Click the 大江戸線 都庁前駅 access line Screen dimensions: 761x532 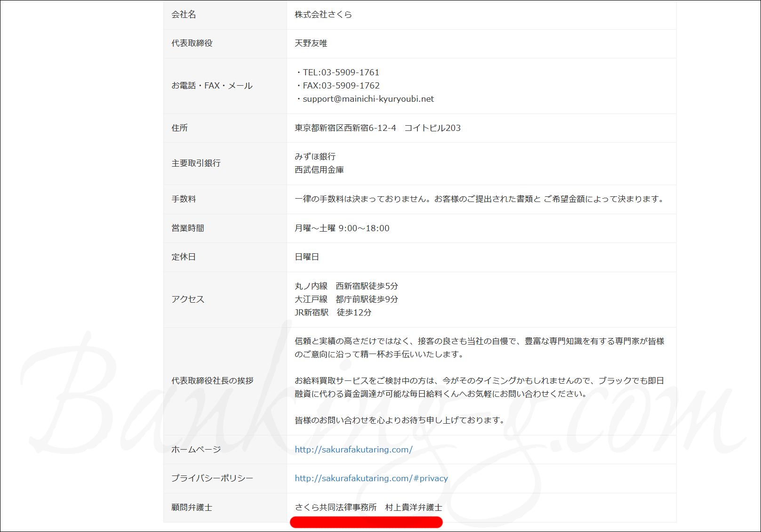pyautogui.click(x=346, y=299)
